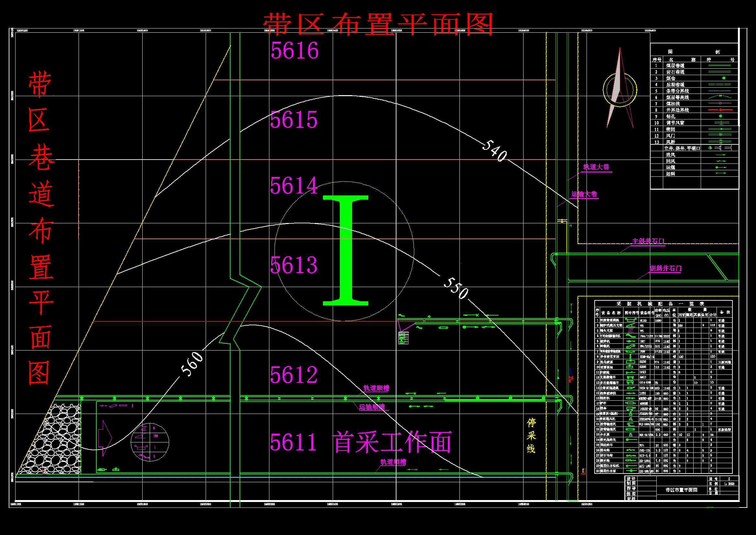The width and height of the screenshot is (756, 535).
Task: Click the 主斜井石门 annotation label
Action: tap(648, 241)
